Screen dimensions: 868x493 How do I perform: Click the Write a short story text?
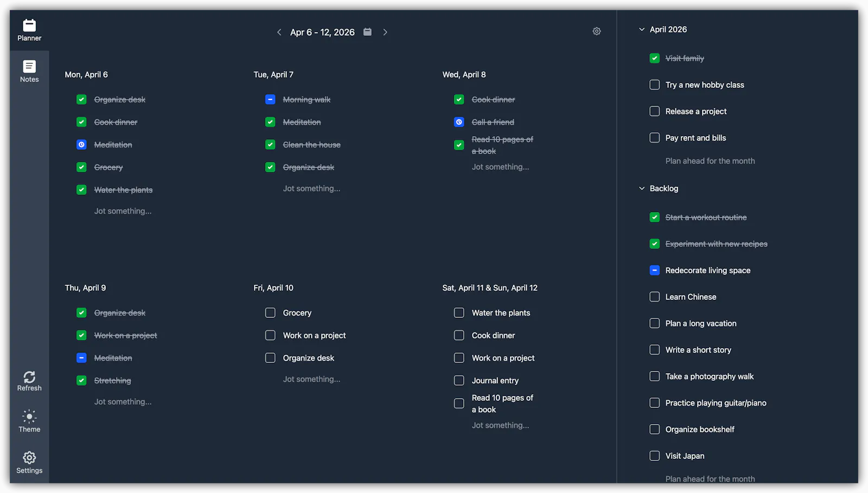point(698,350)
